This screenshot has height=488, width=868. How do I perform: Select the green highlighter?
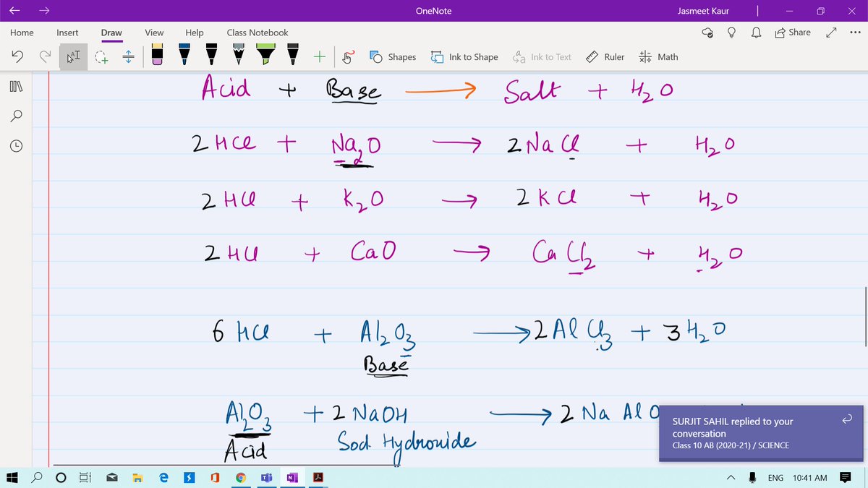[265, 54]
